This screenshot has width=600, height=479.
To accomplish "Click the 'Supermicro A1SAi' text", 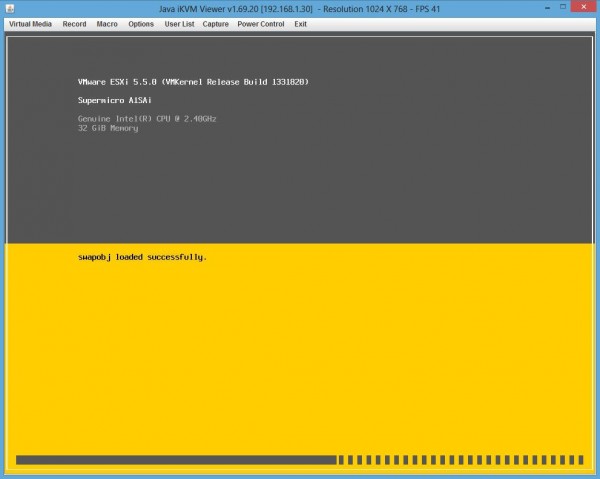I will 115,100.
